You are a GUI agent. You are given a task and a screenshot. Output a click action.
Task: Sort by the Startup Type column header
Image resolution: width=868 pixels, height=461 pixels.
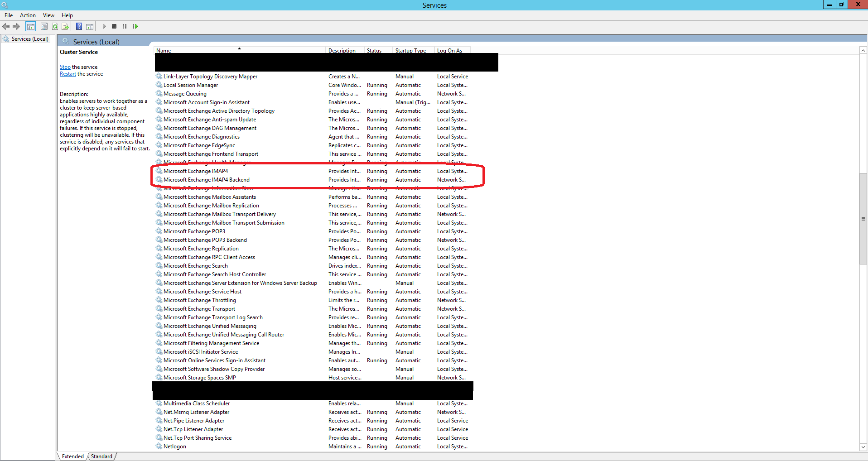pos(414,50)
